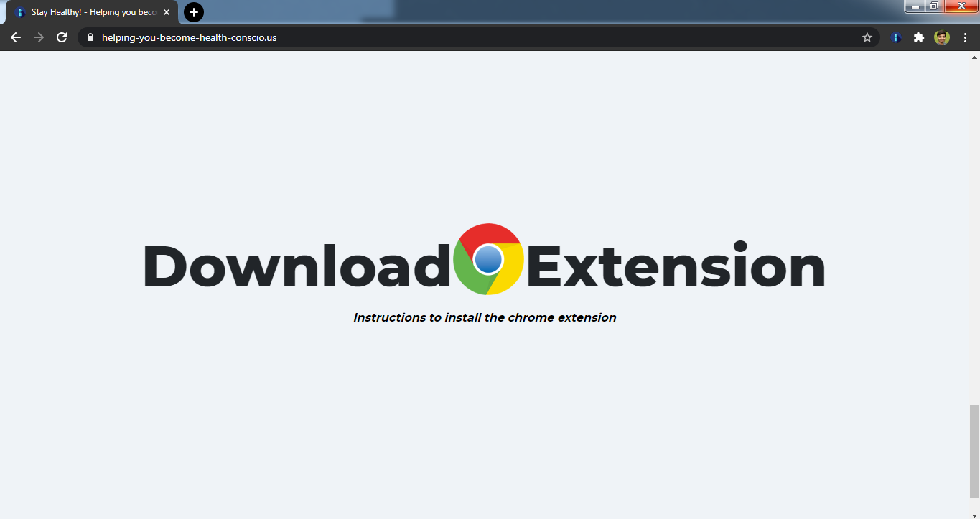Screen dimensions: 980x519
Task: Restore down the Chrome window
Action: (934, 6)
